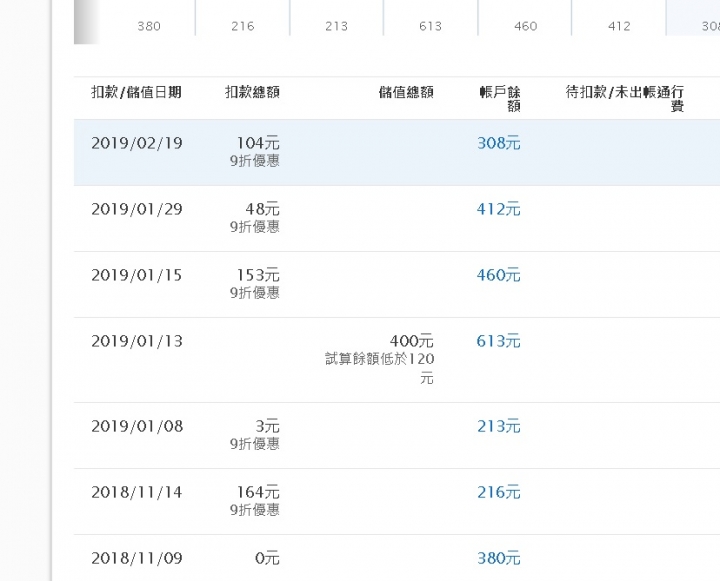Select the 2018/11/14 date entry

point(137,492)
